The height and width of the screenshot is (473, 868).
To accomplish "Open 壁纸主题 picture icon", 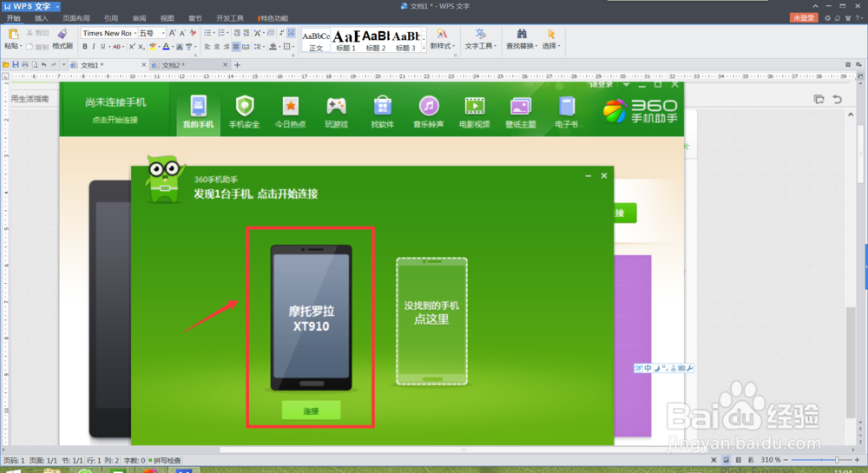I will pos(520,112).
